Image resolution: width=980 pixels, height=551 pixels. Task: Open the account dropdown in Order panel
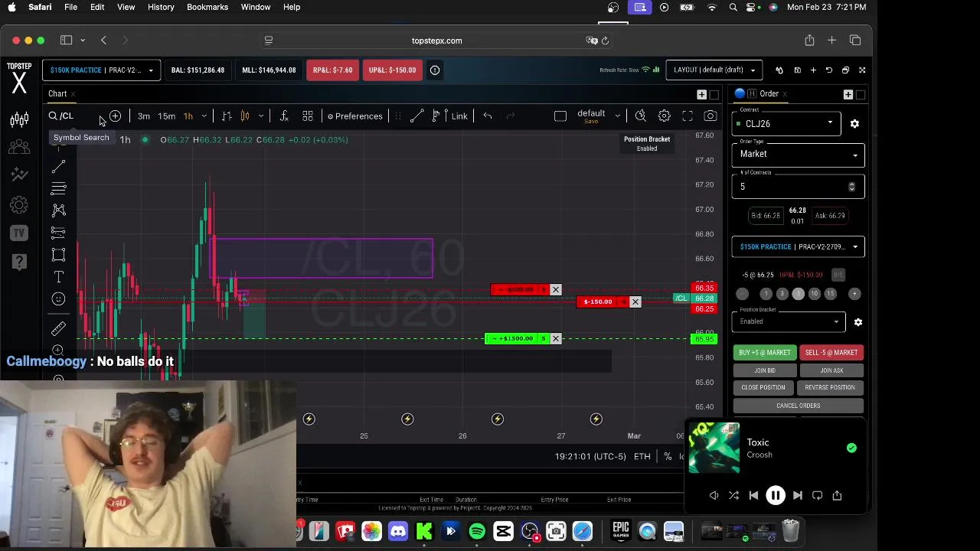pyautogui.click(x=798, y=247)
